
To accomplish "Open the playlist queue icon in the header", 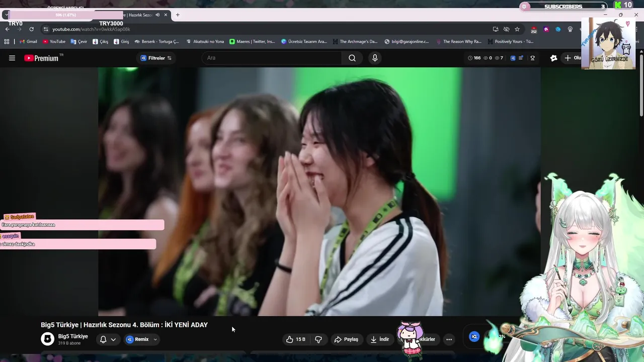I will (x=521, y=58).
